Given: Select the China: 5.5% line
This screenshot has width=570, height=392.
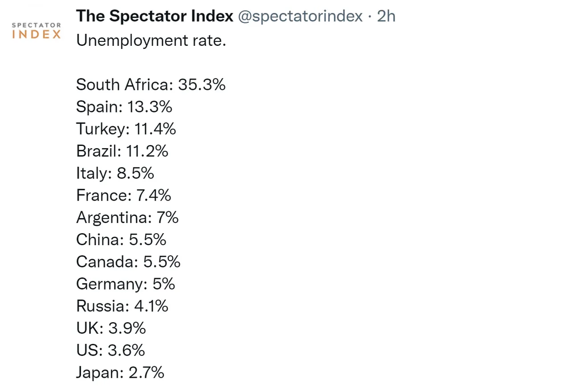Looking at the screenshot, I should pyautogui.click(x=121, y=240).
